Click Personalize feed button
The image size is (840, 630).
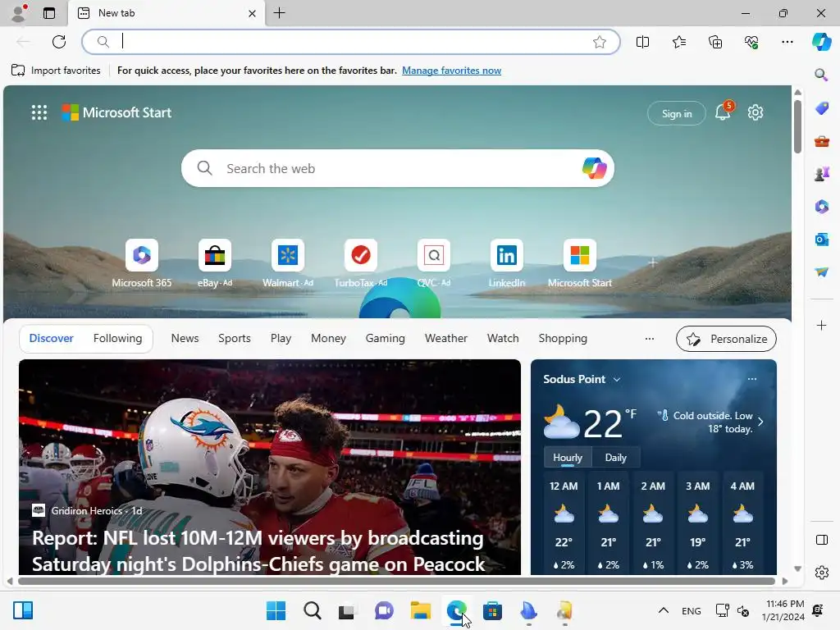pyautogui.click(x=726, y=339)
